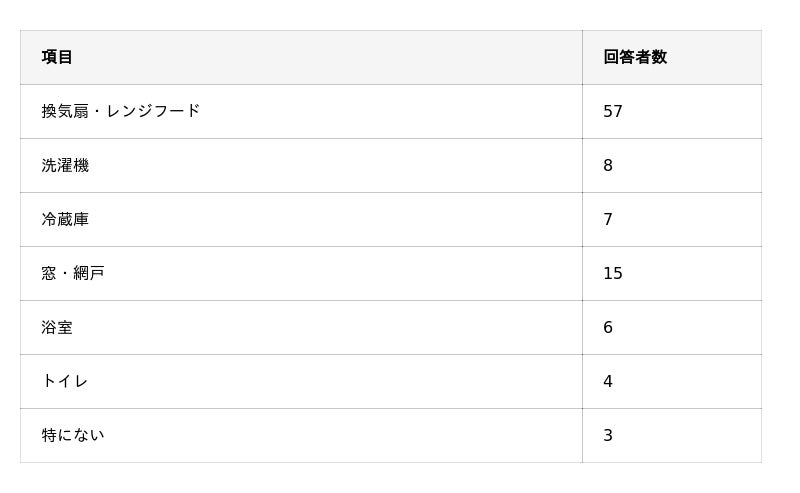This screenshot has height=493, width=800.
Task: Click the 回答者数 column header
Action: pyautogui.click(x=635, y=57)
